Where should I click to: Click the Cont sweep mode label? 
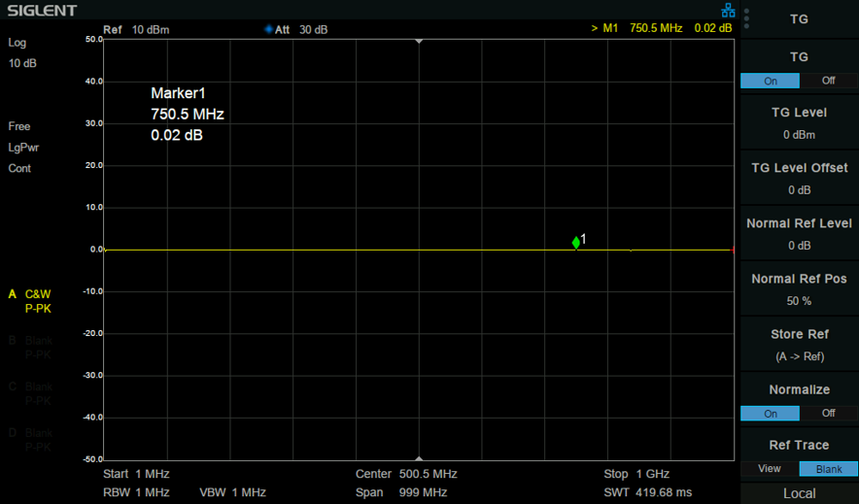coord(19,169)
